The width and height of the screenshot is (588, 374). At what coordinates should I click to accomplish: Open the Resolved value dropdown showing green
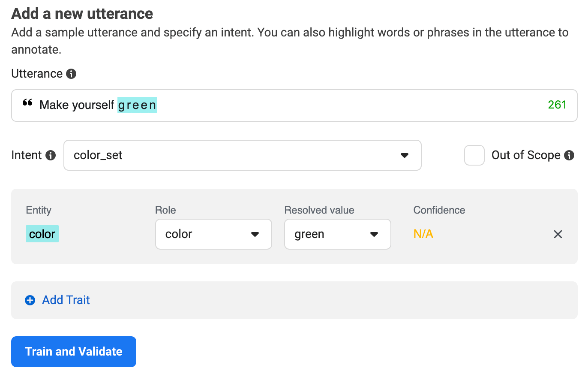pyautogui.click(x=338, y=234)
